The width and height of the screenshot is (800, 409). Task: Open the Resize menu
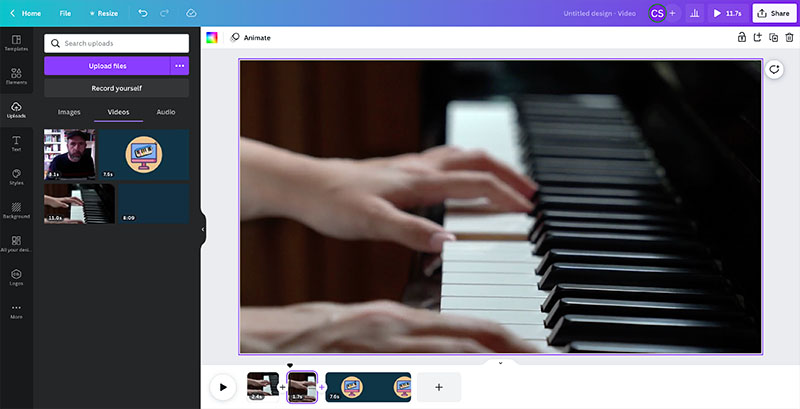pyautogui.click(x=104, y=13)
